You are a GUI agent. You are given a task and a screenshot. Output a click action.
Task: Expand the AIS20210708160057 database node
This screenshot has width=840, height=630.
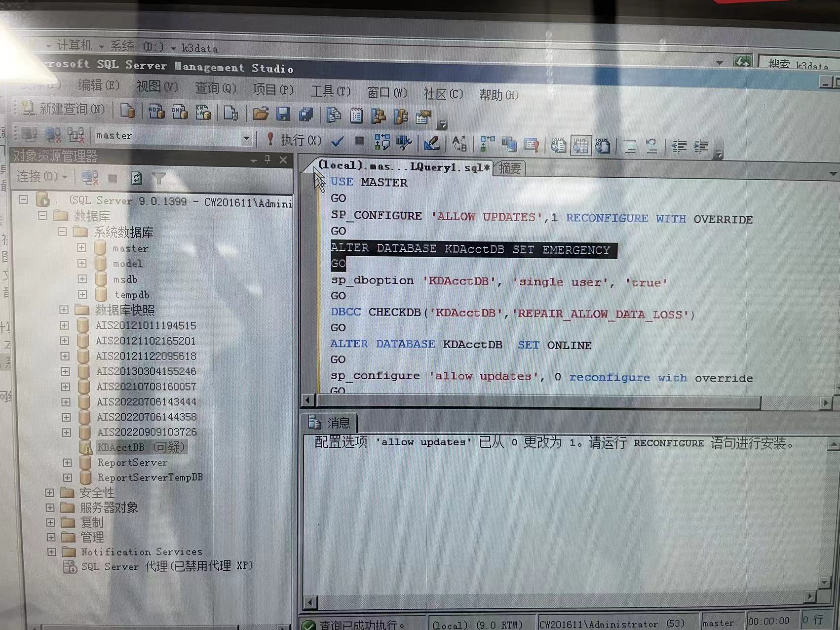click(x=65, y=387)
